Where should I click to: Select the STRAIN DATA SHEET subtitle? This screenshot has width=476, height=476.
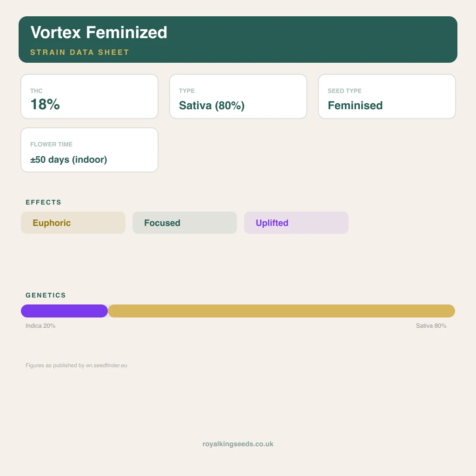80,52
